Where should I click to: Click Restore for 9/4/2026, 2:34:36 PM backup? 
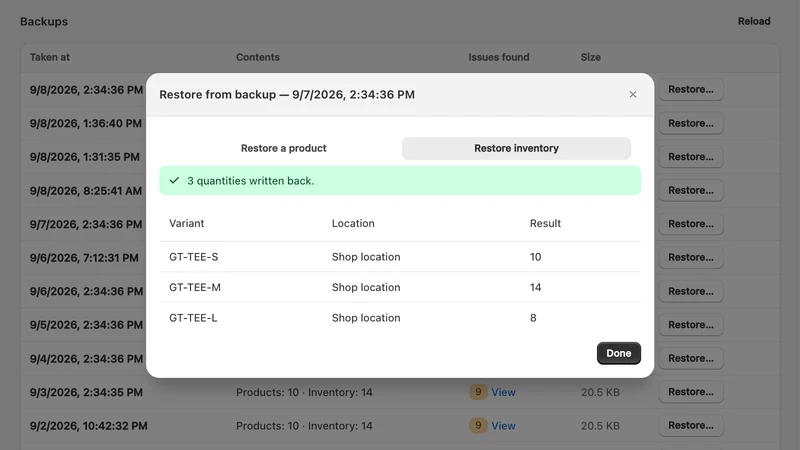coord(691,359)
